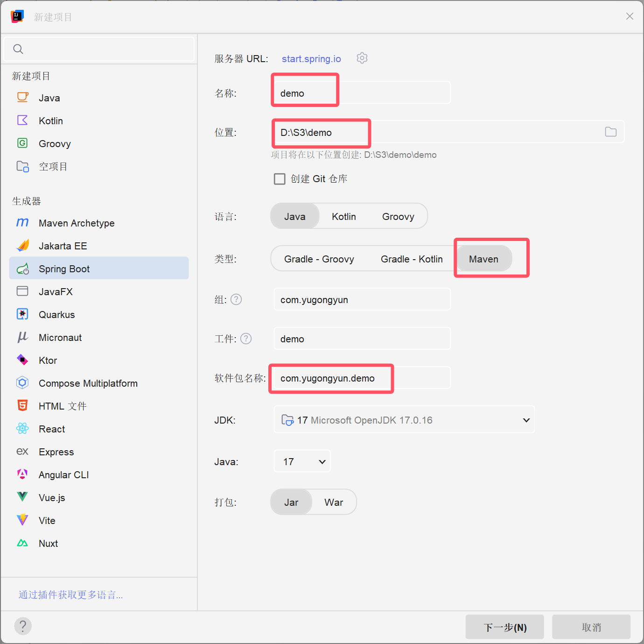Open the start.spring.io link
This screenshot has width=644, height=644.
pyautogui.click(x=311, y=58)
